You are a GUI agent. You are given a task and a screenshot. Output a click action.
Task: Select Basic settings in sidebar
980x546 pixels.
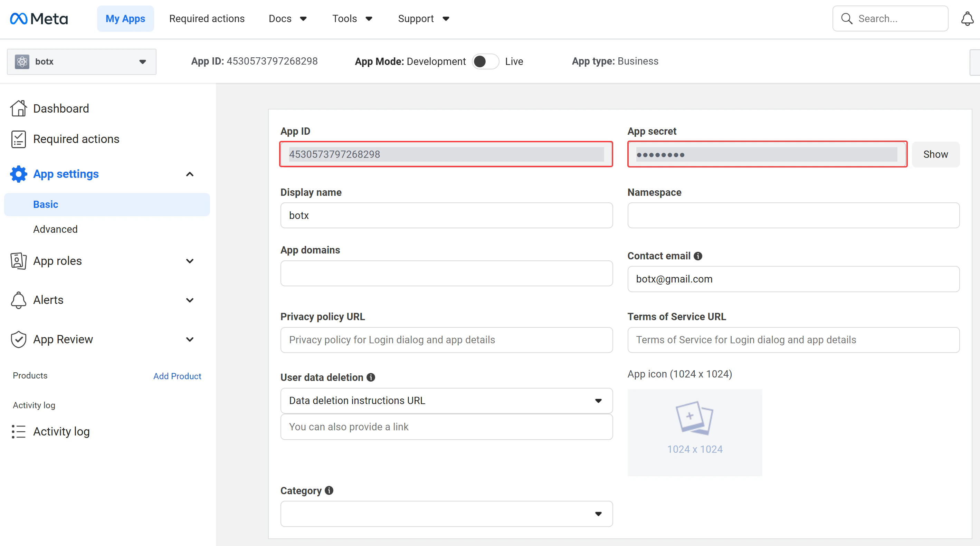tap(107, 204)
